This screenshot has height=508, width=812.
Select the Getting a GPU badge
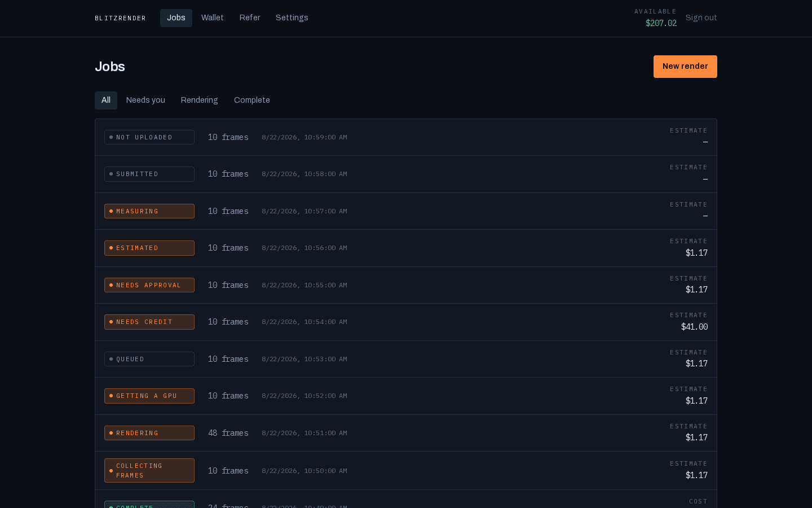[x=149, y=396]
